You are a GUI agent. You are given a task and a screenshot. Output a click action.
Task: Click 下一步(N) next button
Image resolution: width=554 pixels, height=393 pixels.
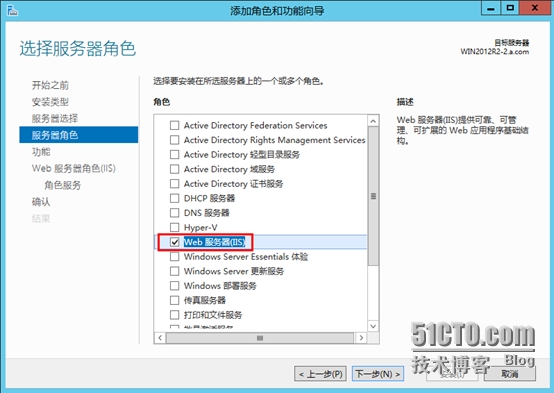[378, 374]
